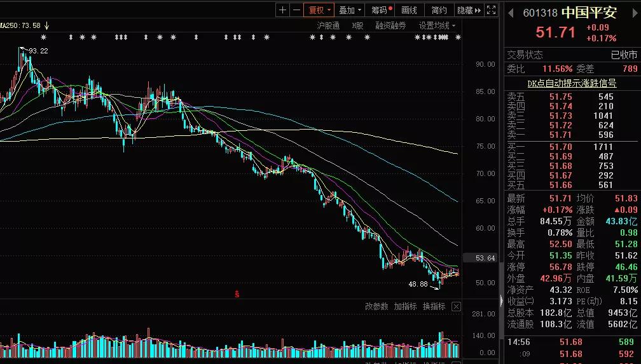Click the 隐藏 panel collapse button
This screenshot has height=364, width=641.
click(x=469, y=10)
